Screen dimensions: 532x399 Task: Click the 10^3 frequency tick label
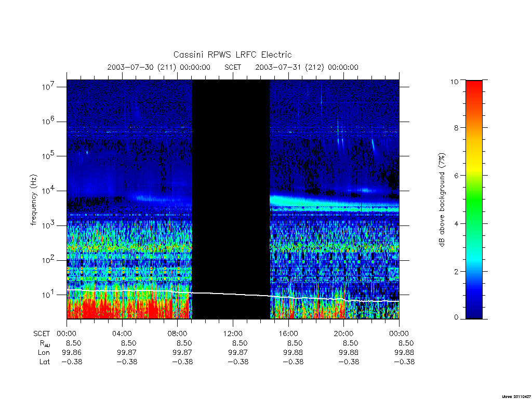pyautogui.click(x=49, y=225)
